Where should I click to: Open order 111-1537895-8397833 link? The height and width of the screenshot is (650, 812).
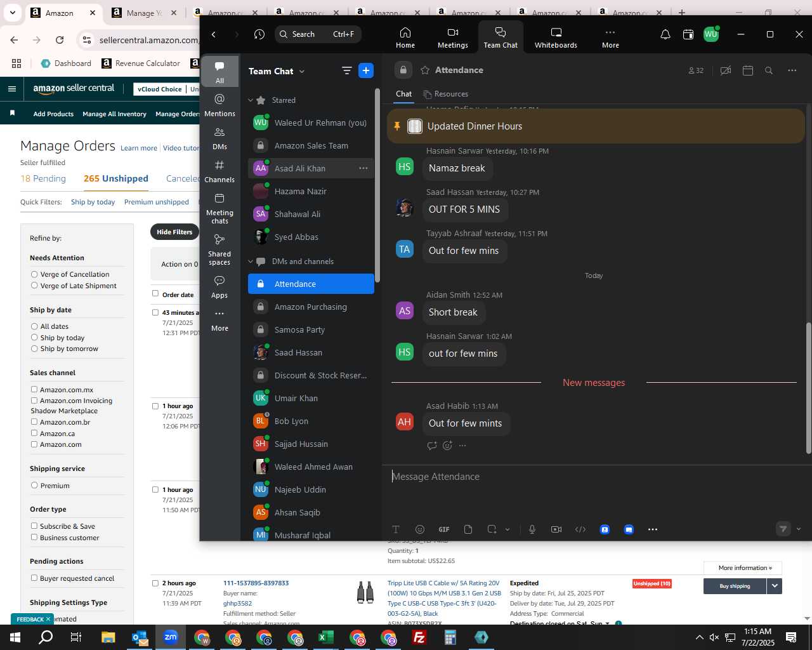(256, 583)
